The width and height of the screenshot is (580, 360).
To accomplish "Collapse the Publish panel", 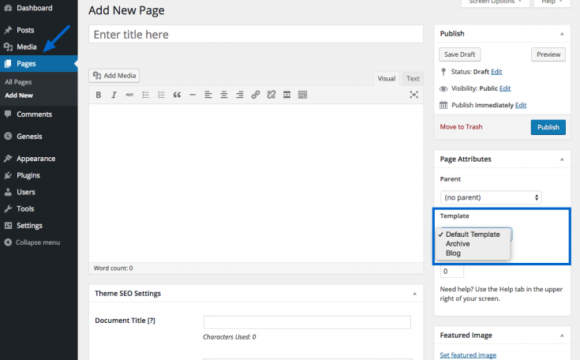I will pyautogui.click(x=562, y=34).
